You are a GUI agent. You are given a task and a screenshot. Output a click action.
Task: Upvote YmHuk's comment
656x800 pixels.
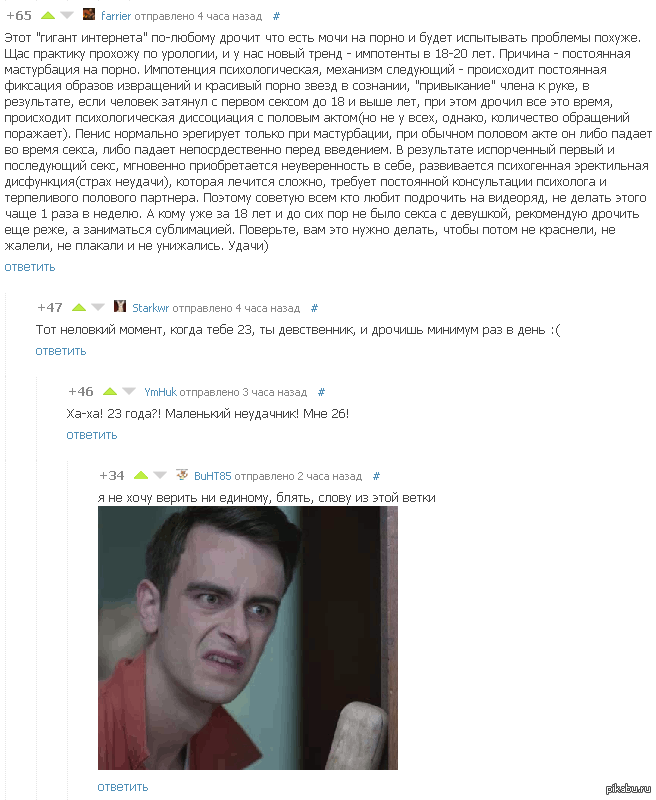pos(110,391)
